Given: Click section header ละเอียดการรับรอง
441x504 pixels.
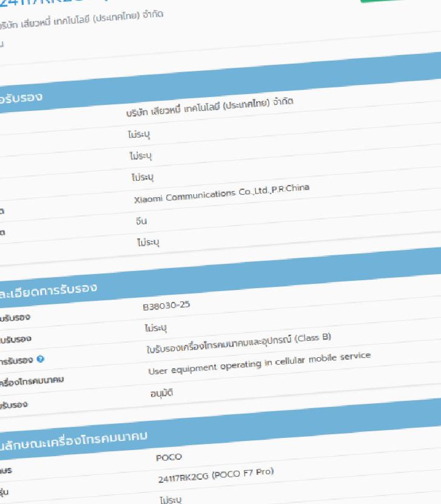Looking at the screenshot, I should click(x=48, y=291).
